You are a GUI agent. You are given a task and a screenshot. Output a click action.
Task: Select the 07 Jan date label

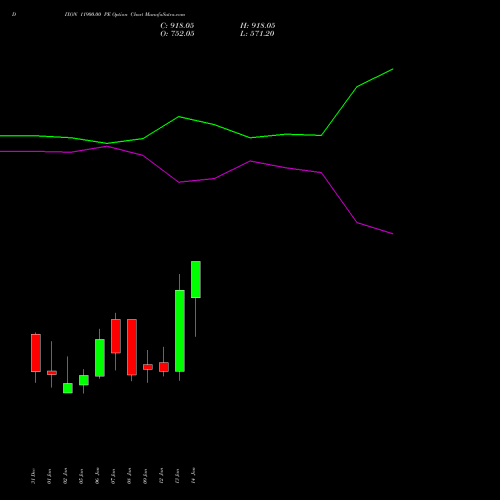[113, 476]
